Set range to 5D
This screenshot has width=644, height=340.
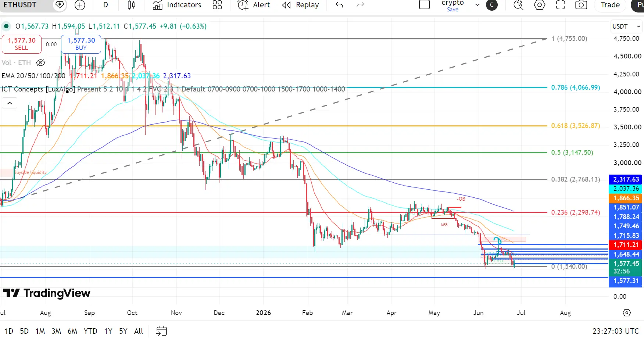click(24, 331)
